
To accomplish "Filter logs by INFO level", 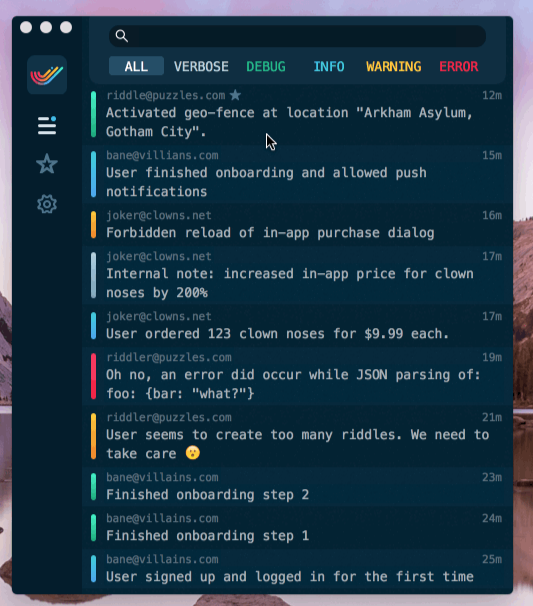I will pyautogui.click(x=329, y=66).
